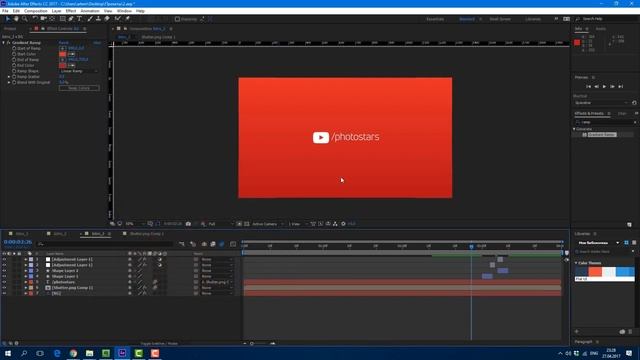This screenshot has width=640, height=360.
Task: Toggle the Snapping checkbox in toolbar
Action: (177, 19)
